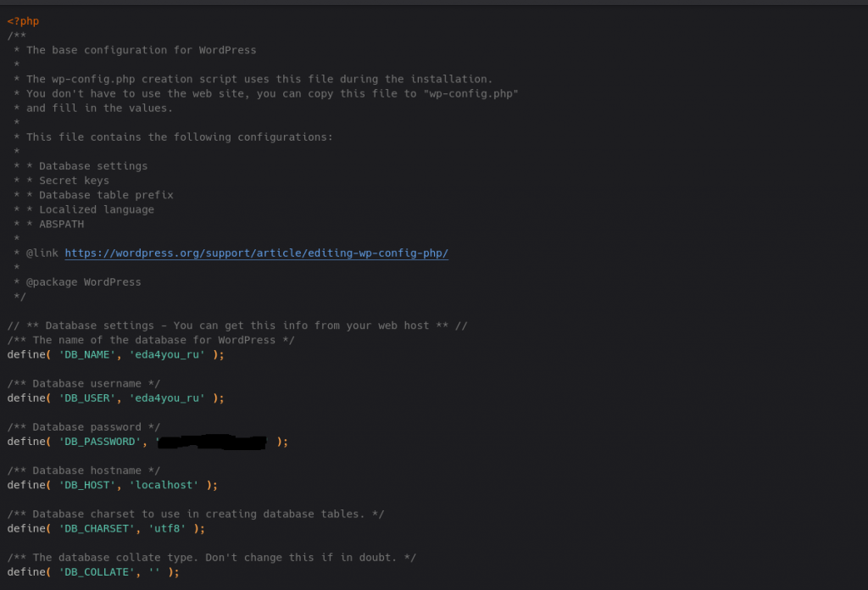Click the 'DB_USER' constant string

point(87,398)
